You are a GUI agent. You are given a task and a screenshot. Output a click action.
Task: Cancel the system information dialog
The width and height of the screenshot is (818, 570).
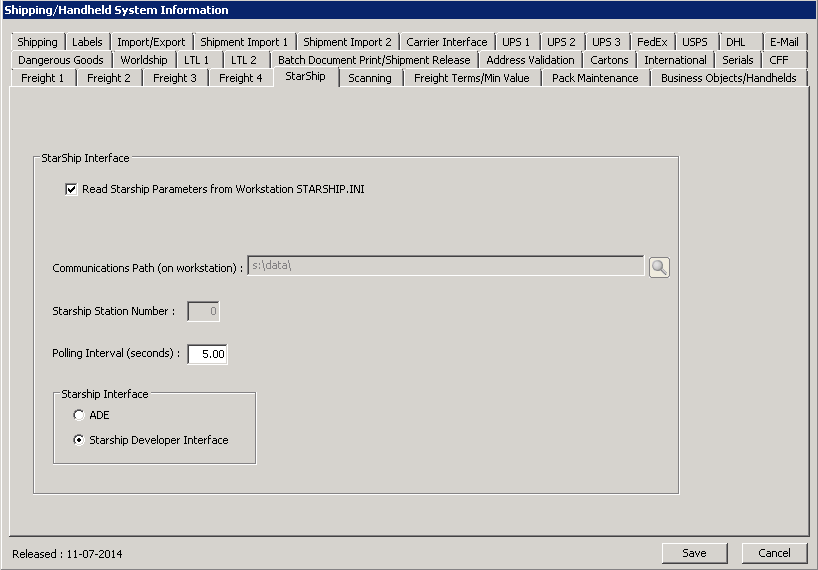774,553
